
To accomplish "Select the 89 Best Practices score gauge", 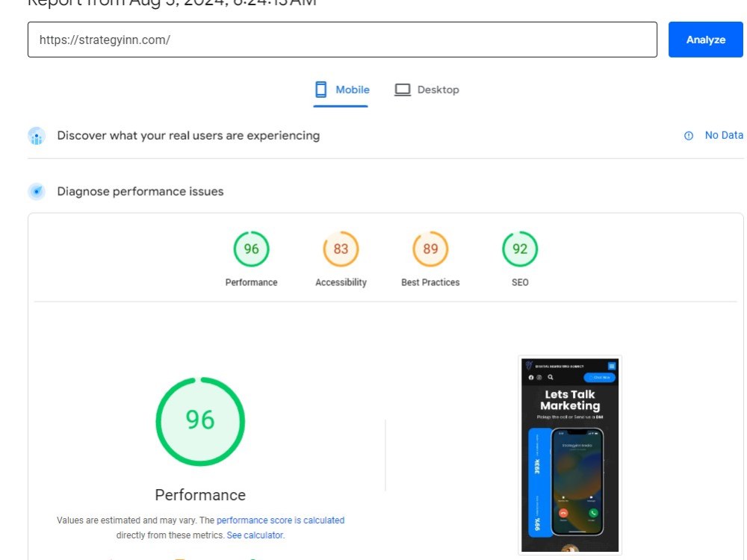I will click(x=430, y=249).
